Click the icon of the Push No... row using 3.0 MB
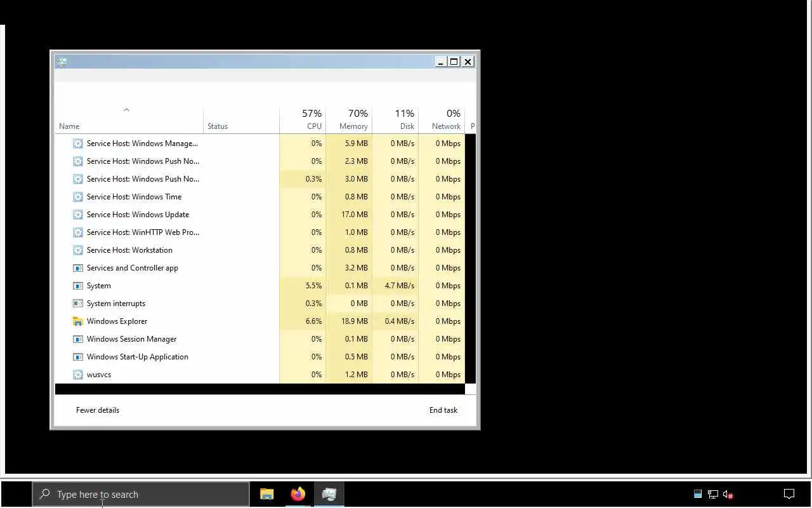This screenshot has width=812, height=508. (78, 179)
